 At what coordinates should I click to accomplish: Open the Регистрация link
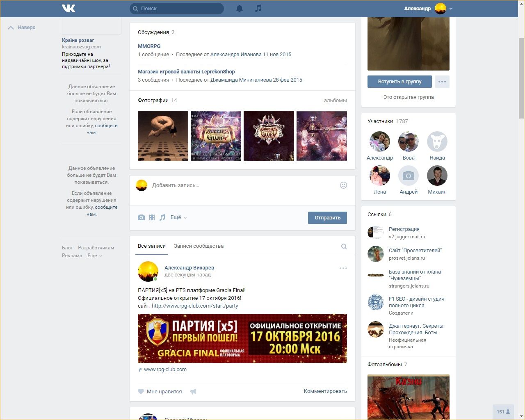click(x=404, y=229)
